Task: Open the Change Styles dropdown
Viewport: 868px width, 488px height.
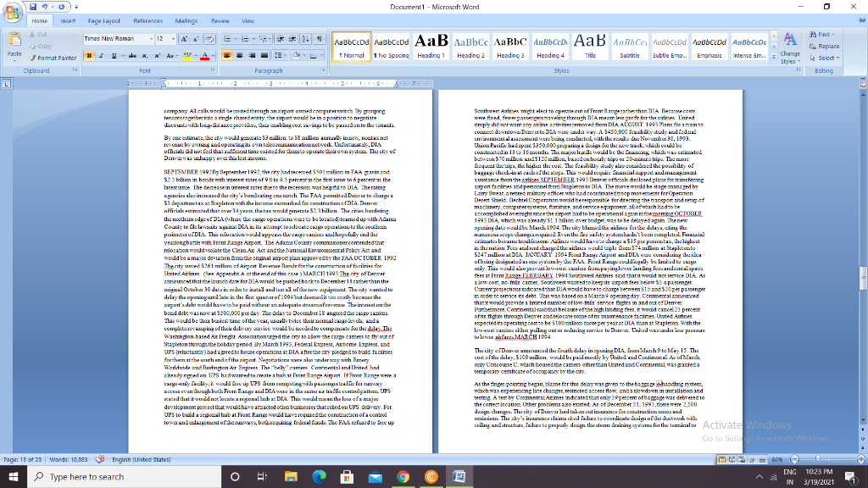Action: 789,48
